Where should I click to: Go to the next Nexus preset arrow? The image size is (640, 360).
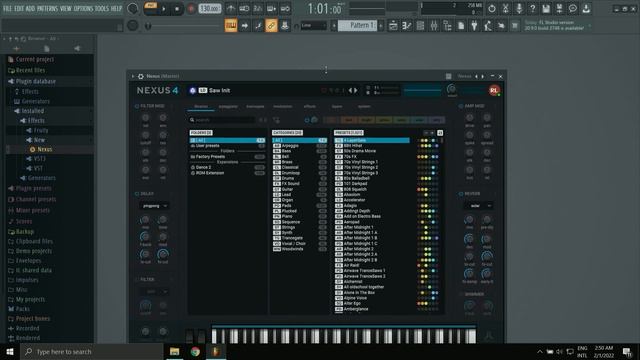356,90
